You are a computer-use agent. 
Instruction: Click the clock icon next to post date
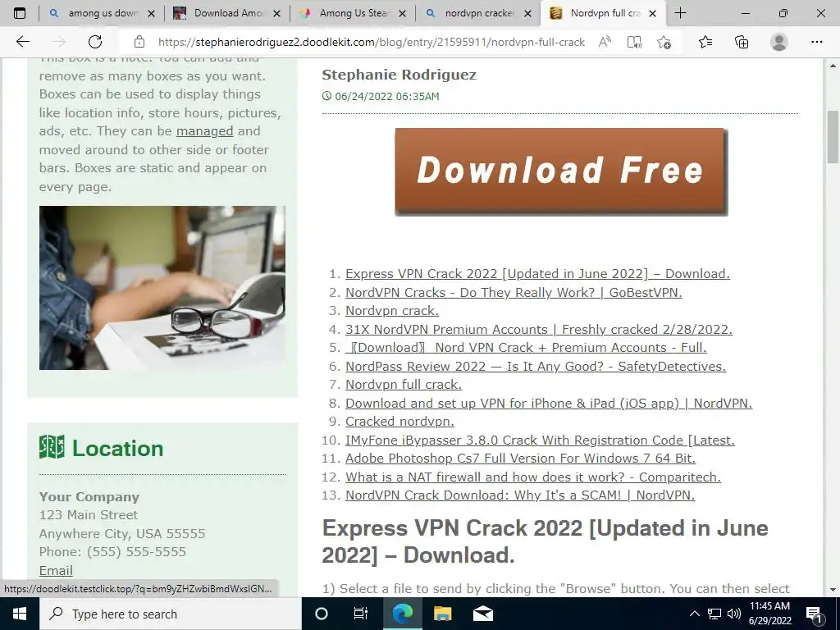326,97
